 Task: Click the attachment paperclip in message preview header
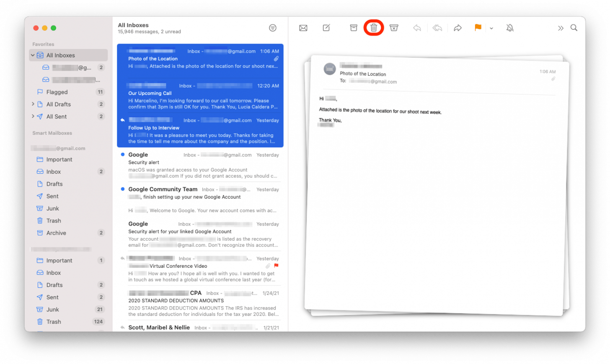(553, 79)
